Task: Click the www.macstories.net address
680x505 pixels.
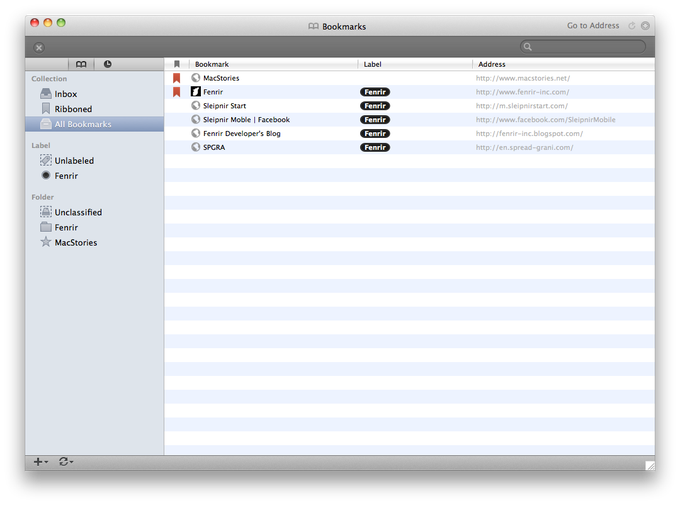Action: [523, 78]
